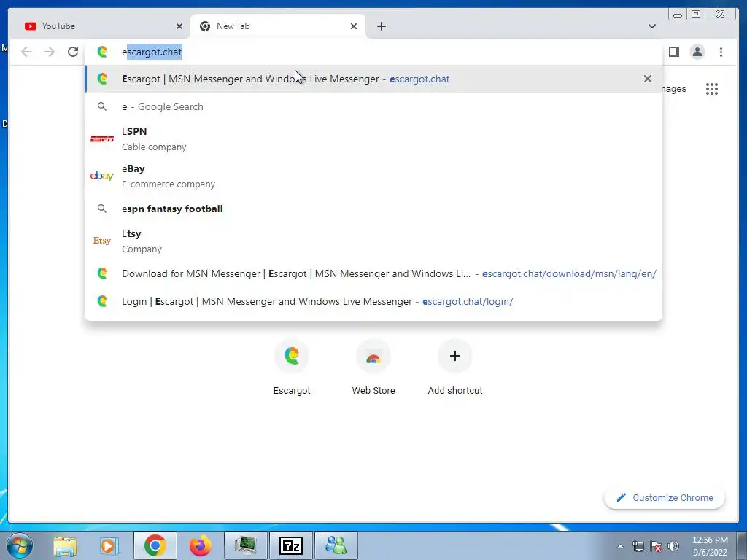Go forward with the forward arrow
This screenshot has width=747, height=560.
(x=50, y=52)
